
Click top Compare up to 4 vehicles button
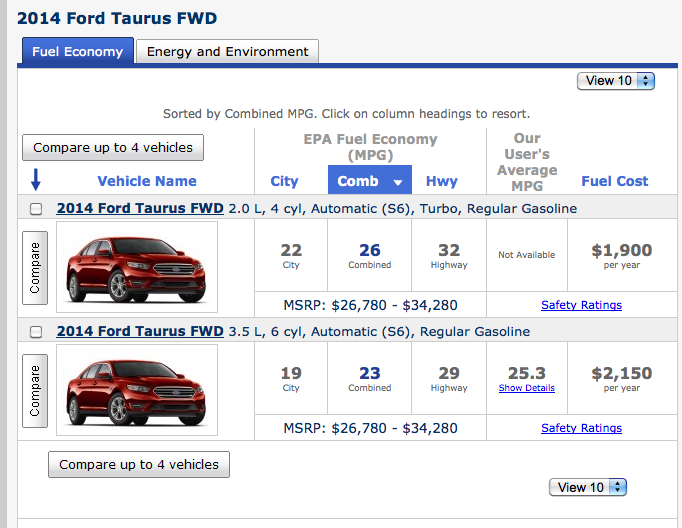pyautogui.click(x=113, y=147)
